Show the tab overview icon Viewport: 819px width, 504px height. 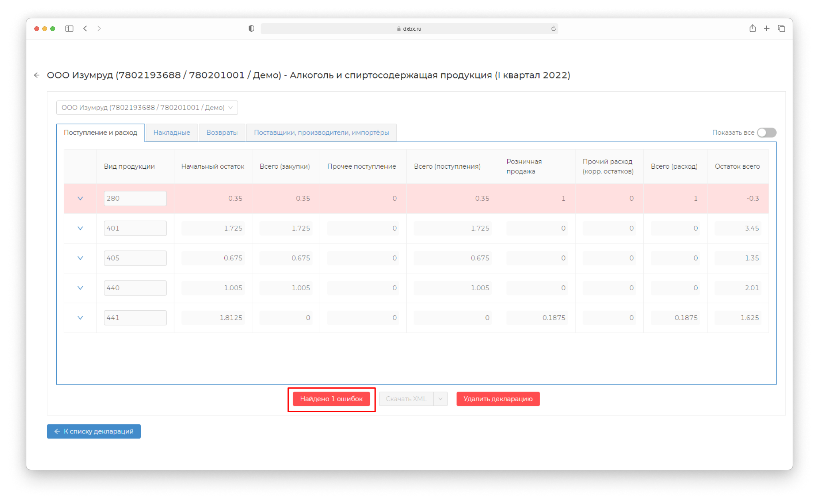[781, 28]
